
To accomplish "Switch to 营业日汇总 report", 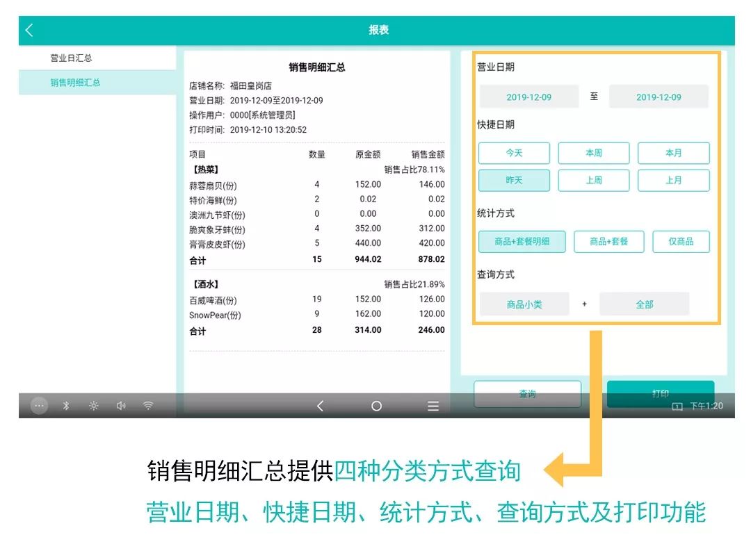I will coord(71,58).
